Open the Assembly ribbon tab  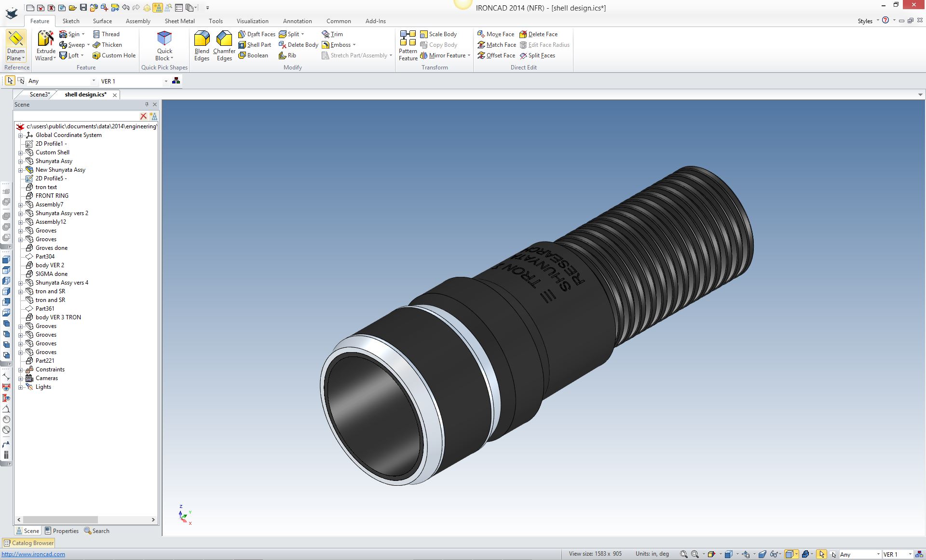click(138, 21)
